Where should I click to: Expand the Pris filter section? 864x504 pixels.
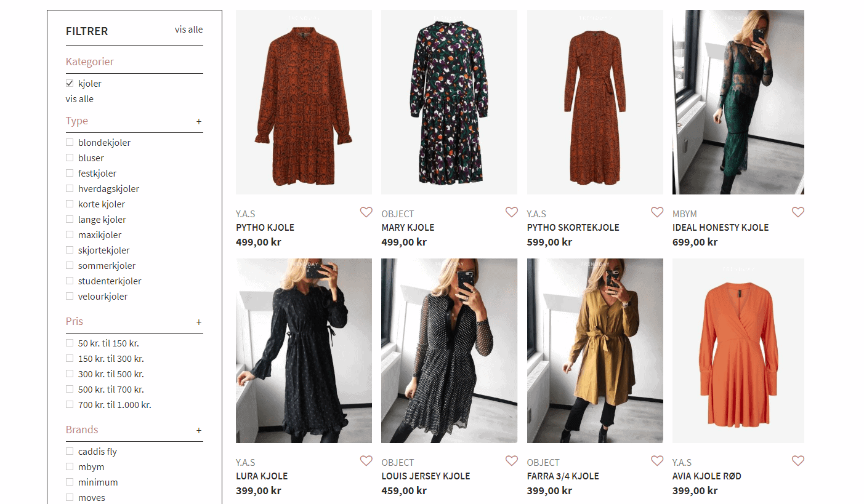point(199,322)
